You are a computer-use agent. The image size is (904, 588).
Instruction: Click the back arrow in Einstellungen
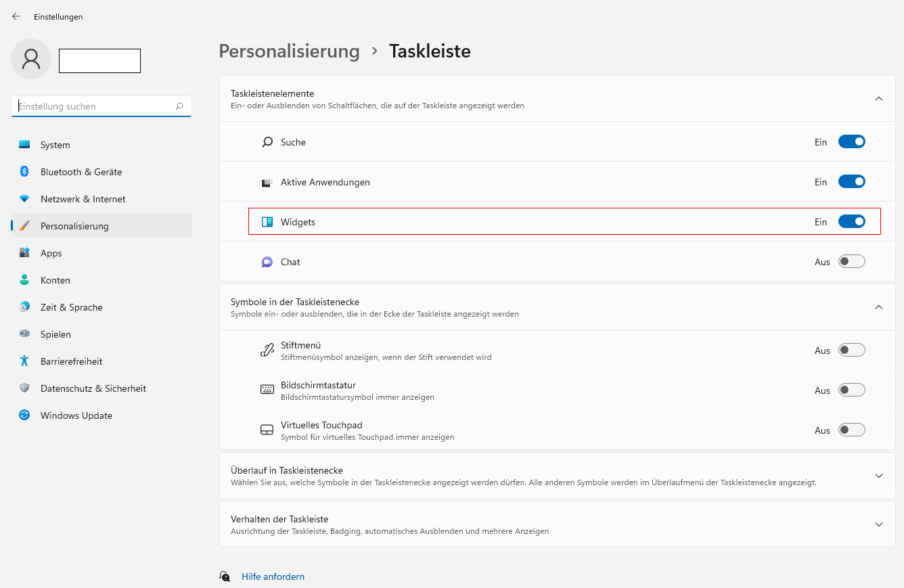pos(16,16)
